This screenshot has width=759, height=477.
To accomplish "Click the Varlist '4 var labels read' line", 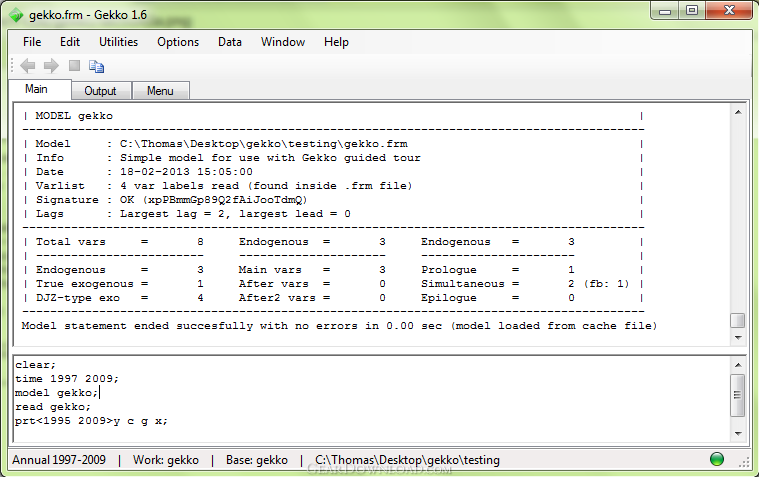I will point(224,186).
